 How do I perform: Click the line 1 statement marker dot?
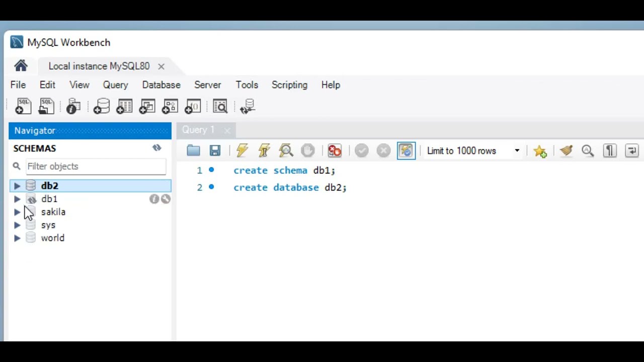coord(211,170)
